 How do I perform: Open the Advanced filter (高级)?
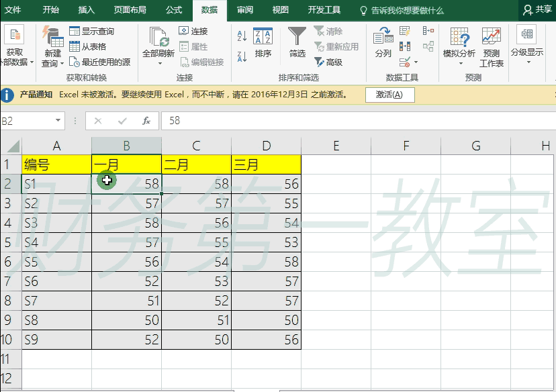(x=328, y=62)
